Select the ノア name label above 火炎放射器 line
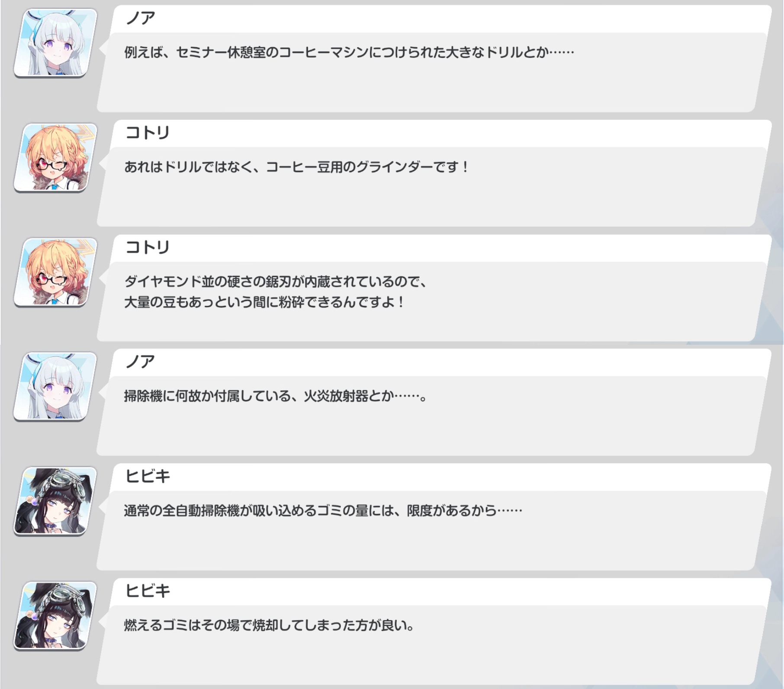This screenshot has width=784, height=689. (x=140, y=362)
